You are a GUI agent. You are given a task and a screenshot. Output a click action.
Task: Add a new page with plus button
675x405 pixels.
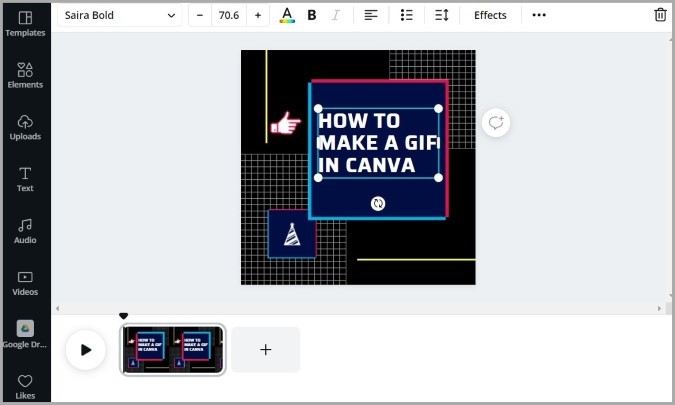266,349
